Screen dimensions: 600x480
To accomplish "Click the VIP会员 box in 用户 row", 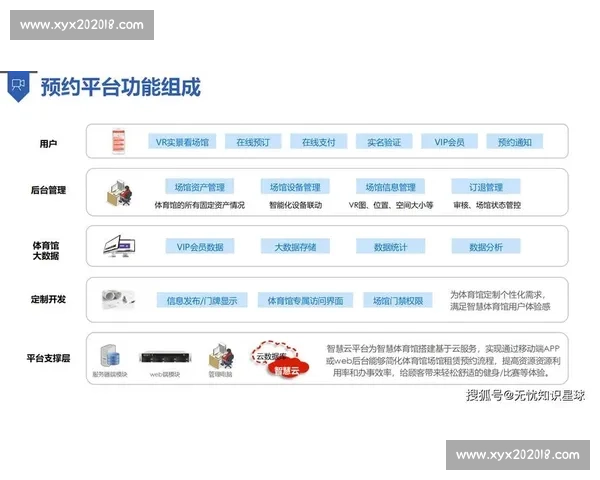I will 449,142.
